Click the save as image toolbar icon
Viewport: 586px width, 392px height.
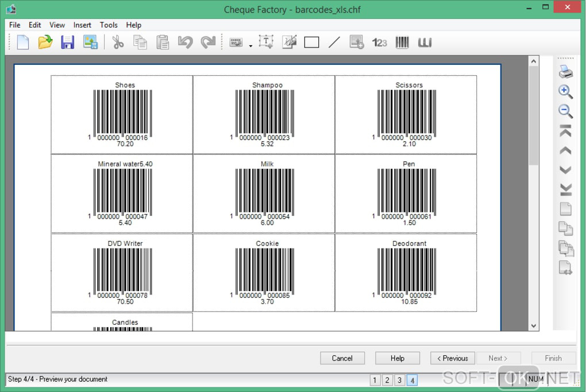[x=90, y=42]
